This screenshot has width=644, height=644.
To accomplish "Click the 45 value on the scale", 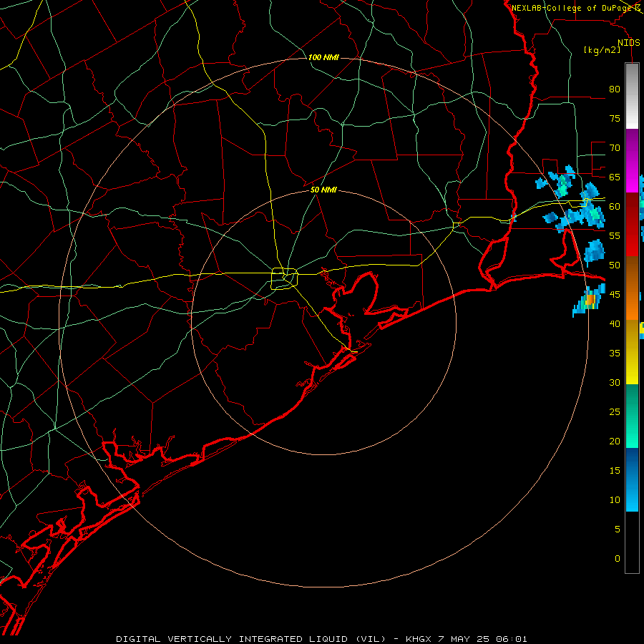I will point(615,295).
